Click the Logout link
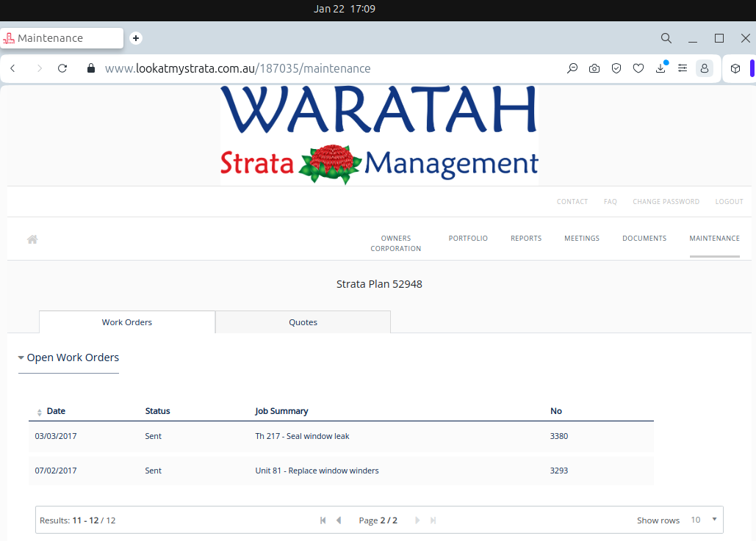Screen dimensions: 756x541 [x=729, y=202]
